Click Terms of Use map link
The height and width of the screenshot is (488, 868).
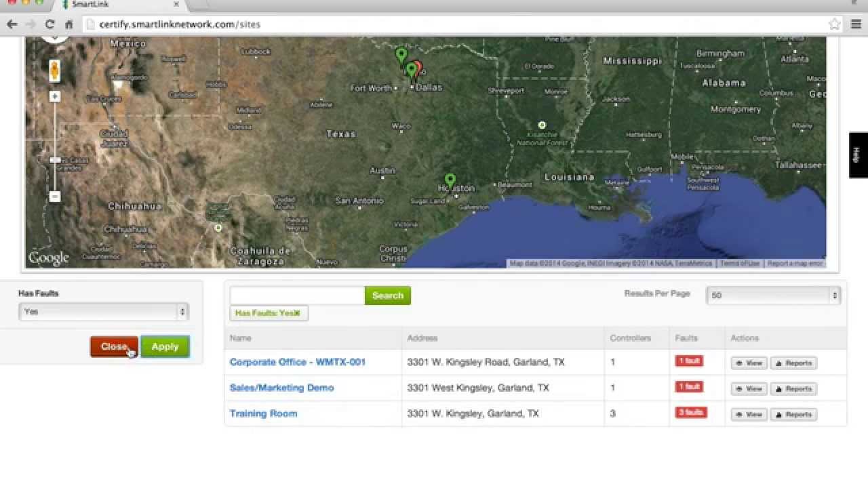point(740,264)
